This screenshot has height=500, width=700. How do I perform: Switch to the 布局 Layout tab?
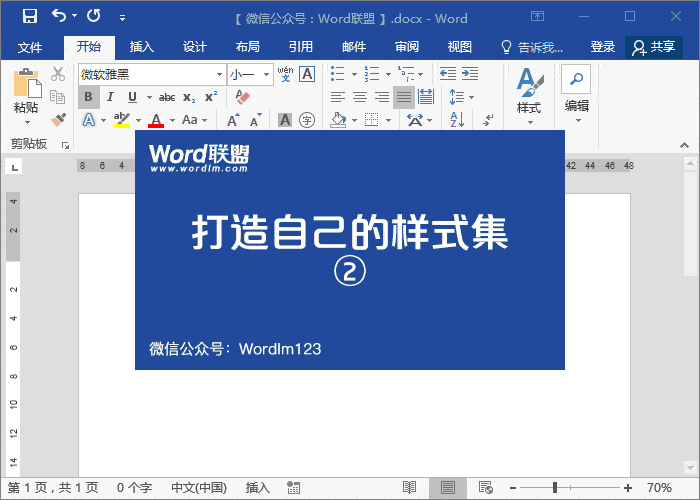pos(248,47)
